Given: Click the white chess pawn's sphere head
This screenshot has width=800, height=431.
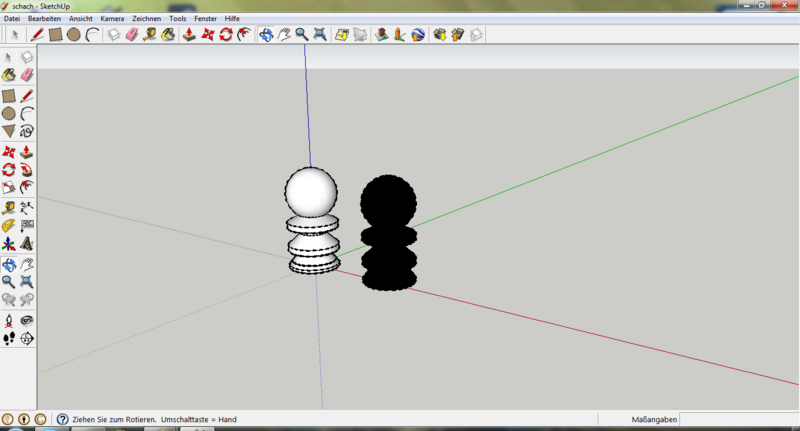Looking at the screenshot, I should point(310,190).
